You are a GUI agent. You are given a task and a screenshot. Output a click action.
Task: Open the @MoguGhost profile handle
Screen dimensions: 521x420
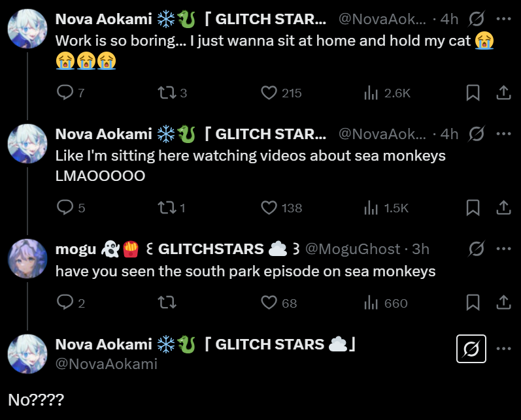[352, 249]
